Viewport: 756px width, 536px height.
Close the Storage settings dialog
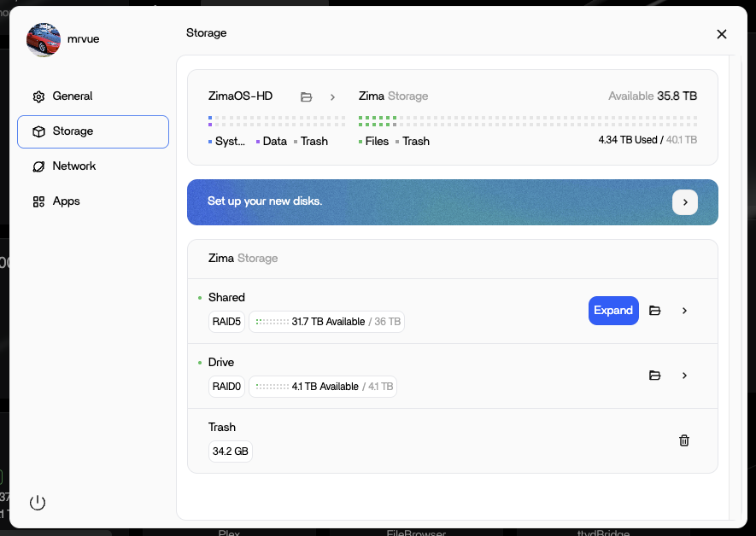[x=722, y=34]
